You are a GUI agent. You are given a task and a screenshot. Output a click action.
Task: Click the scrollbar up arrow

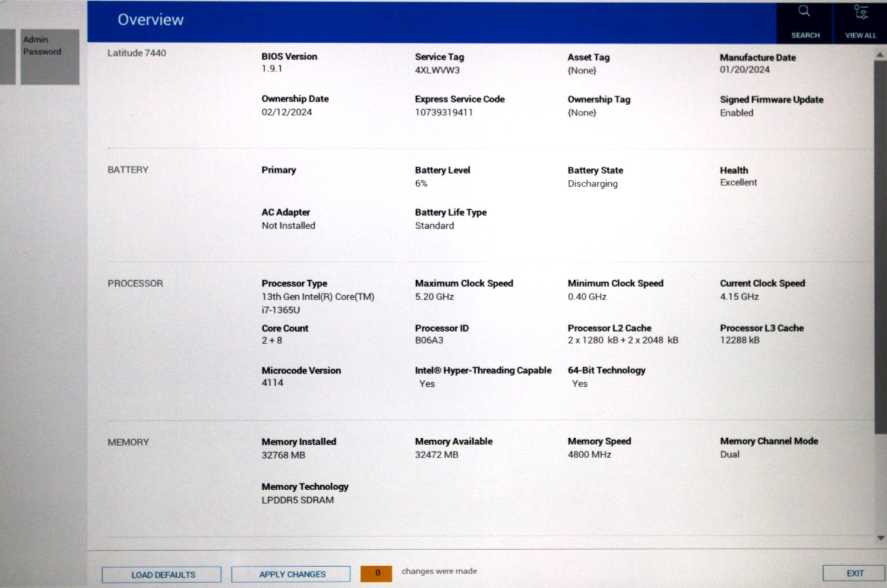880,55
